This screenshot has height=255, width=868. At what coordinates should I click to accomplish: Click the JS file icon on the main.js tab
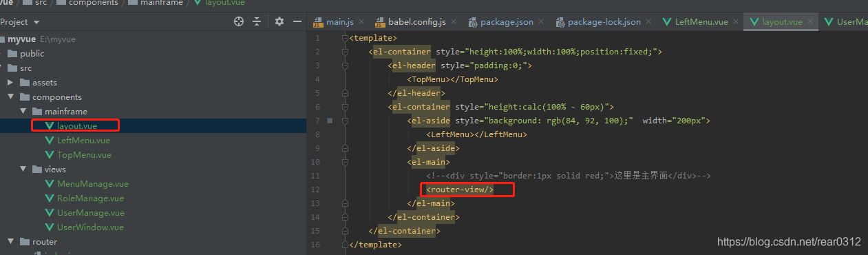[319, 22]
